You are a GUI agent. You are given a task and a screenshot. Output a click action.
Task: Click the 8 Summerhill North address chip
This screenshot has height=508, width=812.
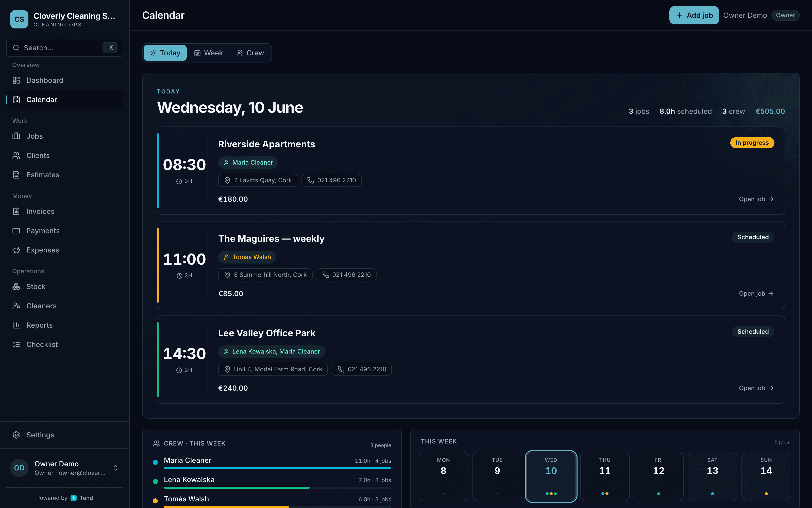tap(265, 275)
